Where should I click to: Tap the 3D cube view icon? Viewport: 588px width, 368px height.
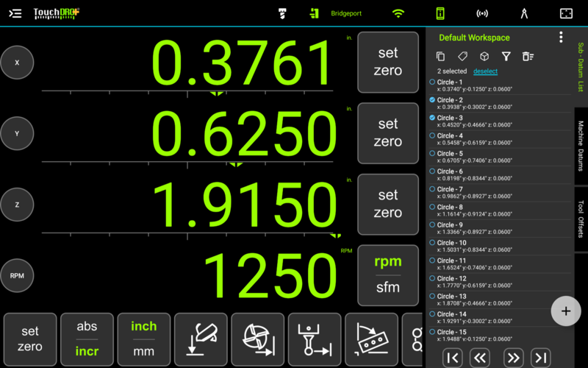click(x=484, y=57)
